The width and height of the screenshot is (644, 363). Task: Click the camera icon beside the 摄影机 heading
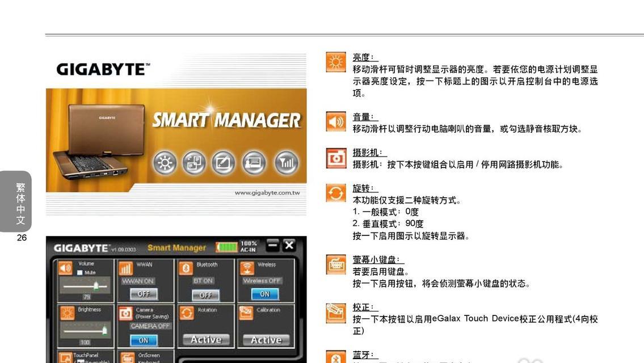[336, 158]
